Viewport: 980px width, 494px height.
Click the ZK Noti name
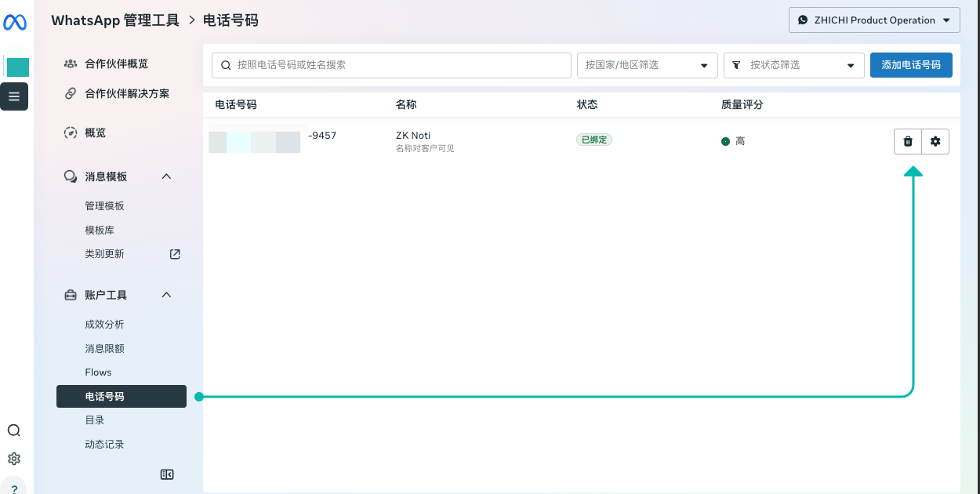[413, 136]
